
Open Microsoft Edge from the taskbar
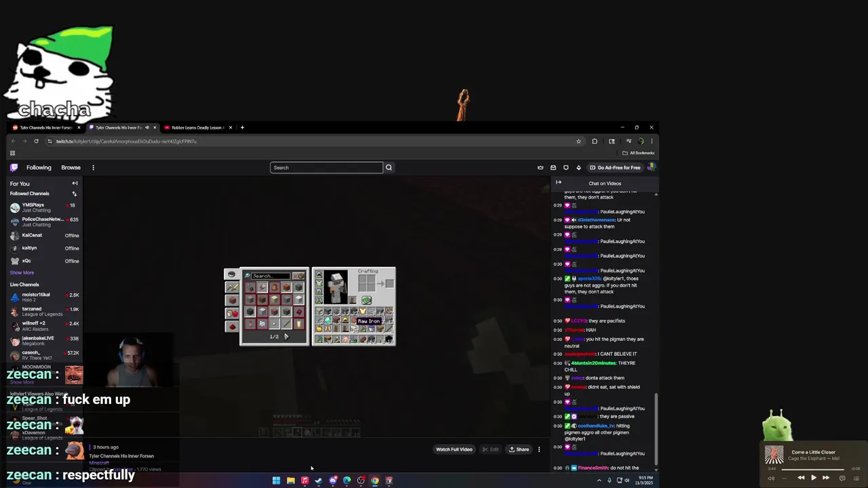347,481
